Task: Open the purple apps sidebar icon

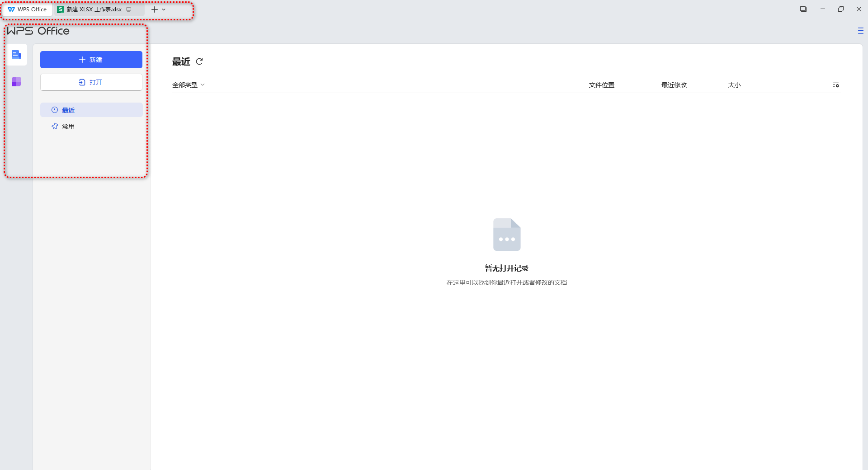Action: (16, 82)
